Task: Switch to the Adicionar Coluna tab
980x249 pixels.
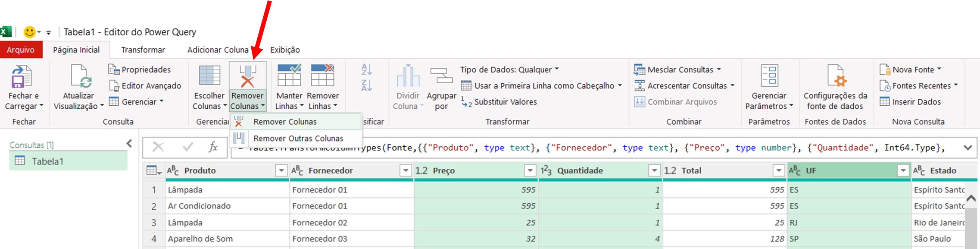Action: pyautogui.click(x=218, y=50)
